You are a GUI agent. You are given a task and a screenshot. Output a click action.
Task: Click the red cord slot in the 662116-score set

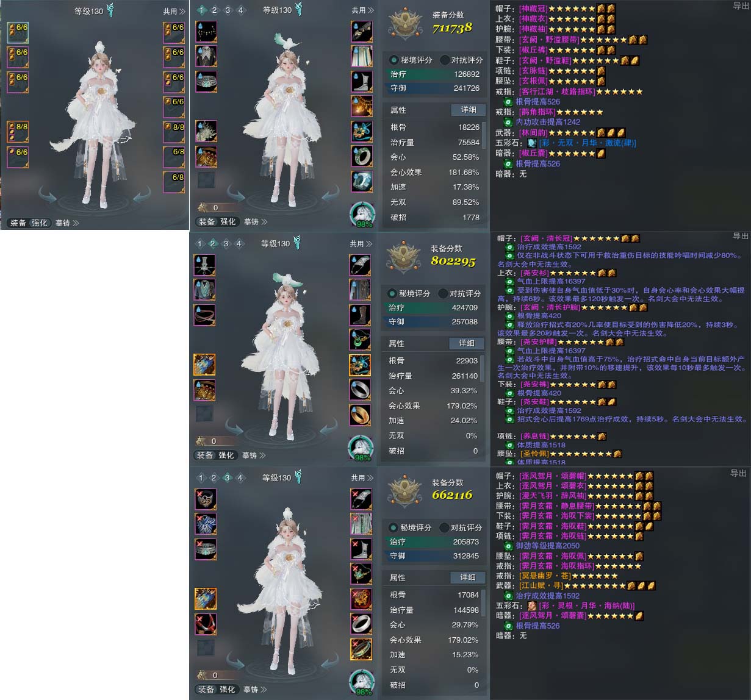[x=206, y=624]
